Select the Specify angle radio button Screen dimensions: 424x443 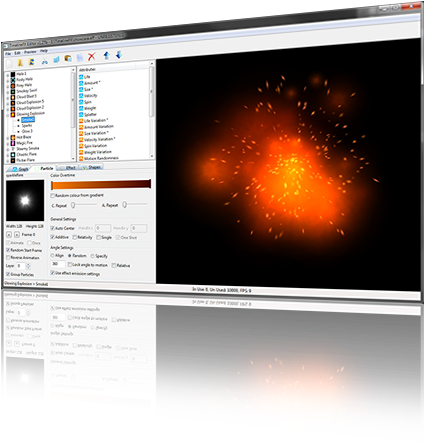coord(93,256)
